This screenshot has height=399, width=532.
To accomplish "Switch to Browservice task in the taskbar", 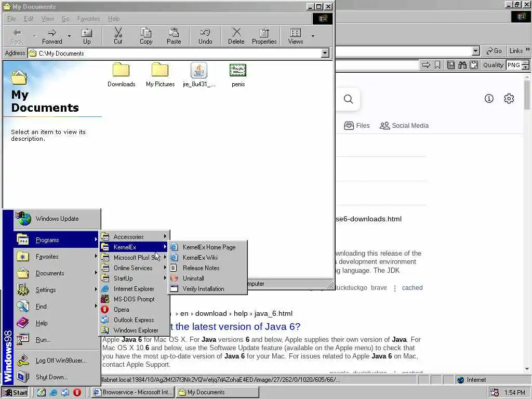I will coord(134,393).
